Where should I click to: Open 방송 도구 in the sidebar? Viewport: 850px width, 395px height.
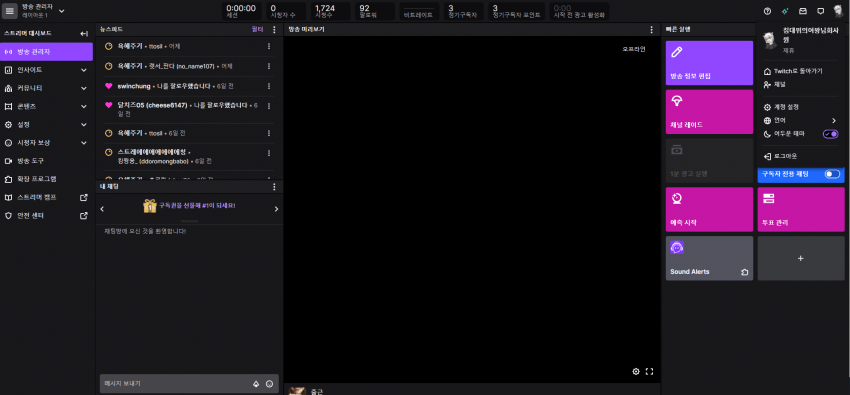46,161
